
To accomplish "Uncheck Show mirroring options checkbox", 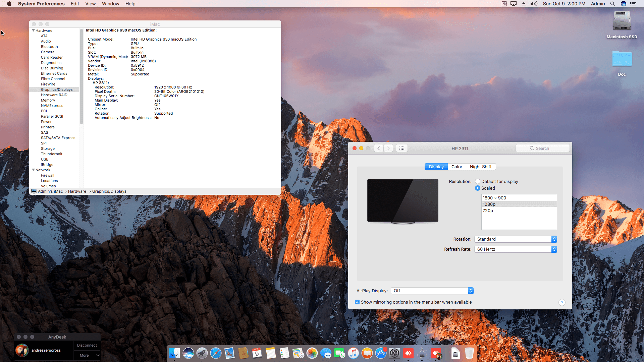I will click(357, 302).
